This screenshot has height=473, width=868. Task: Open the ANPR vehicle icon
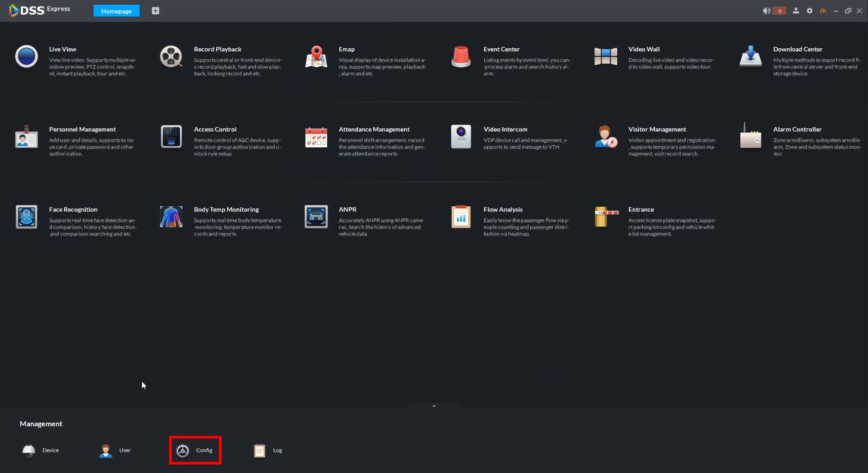pyautogui.click(x=316, y=217)
